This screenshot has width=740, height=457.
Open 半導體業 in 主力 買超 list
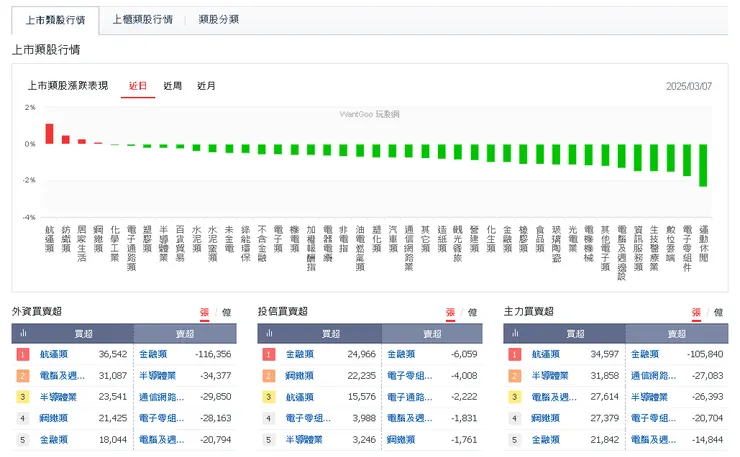[550, 376]
